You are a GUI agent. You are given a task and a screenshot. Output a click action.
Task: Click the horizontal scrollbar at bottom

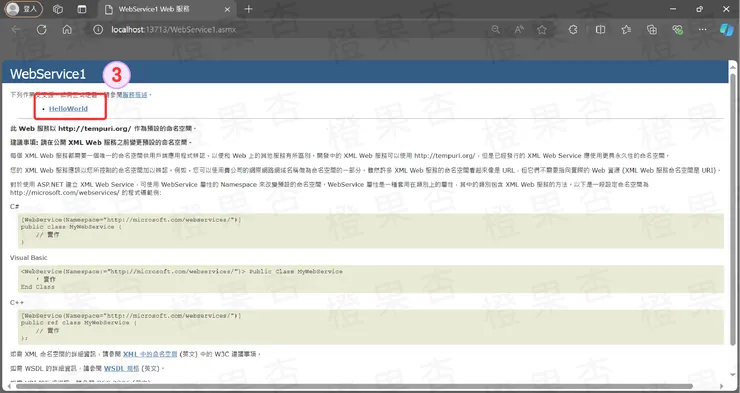click(354, 386)
